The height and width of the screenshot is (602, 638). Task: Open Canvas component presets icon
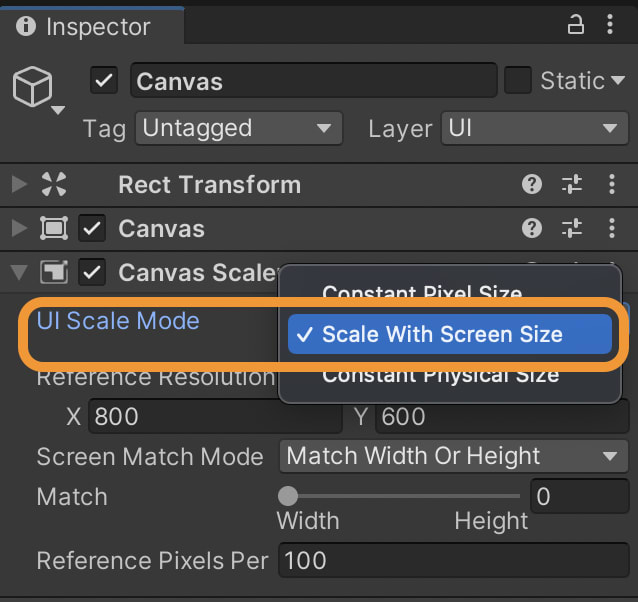[x=572, y=228]
